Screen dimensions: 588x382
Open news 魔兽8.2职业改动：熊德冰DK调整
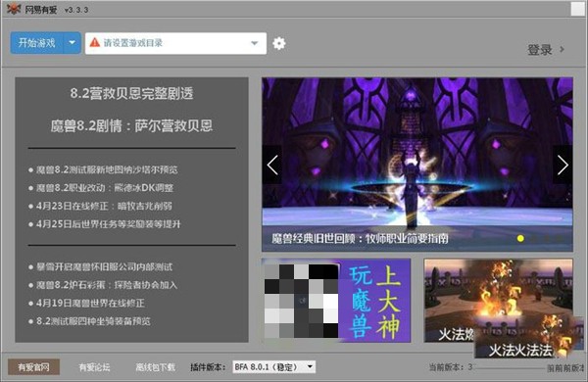point(105,188)
